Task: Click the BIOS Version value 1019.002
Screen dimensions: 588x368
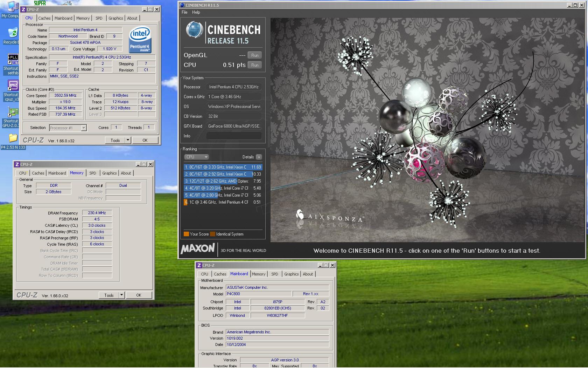Action: coord(277,338)
